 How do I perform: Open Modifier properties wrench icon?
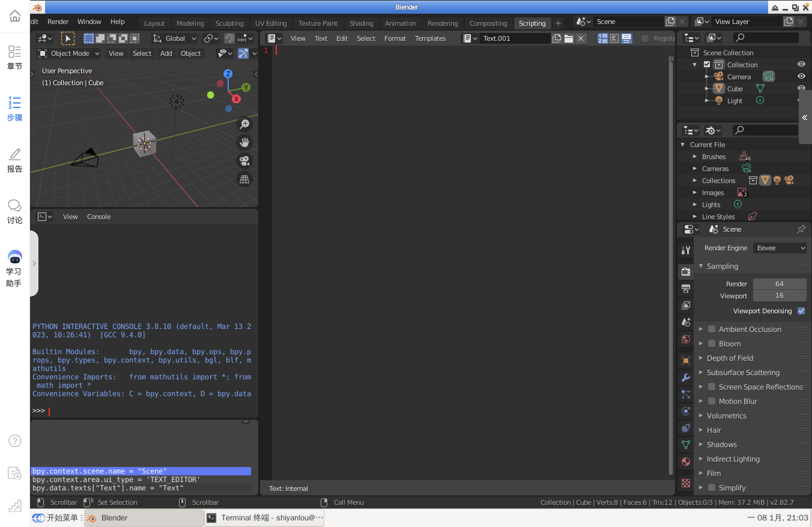tap(685, 377)
